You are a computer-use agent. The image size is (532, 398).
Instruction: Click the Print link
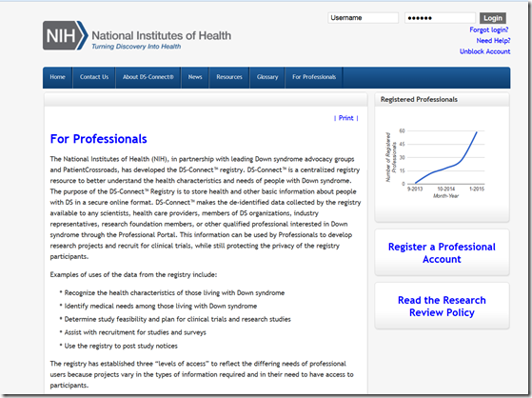click(345, 118)
